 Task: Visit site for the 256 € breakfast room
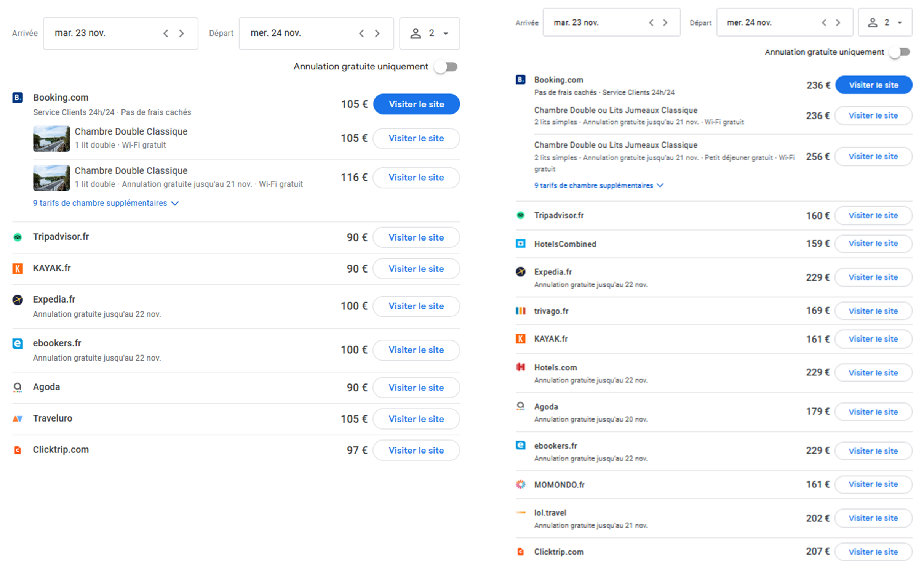[x=873, y=157]
